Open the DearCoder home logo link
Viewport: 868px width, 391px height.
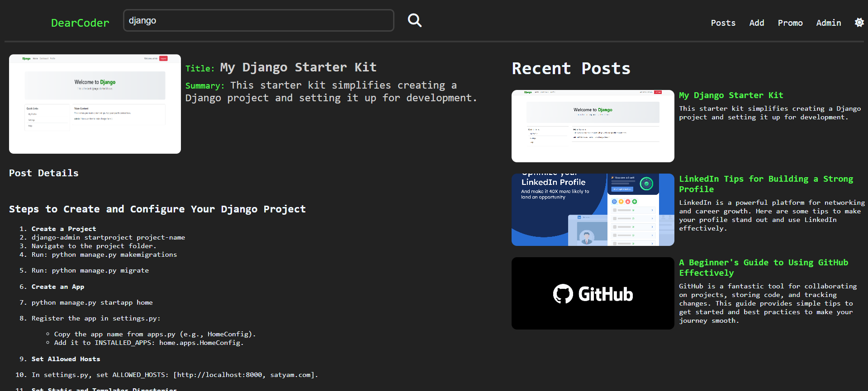point(80,23)
